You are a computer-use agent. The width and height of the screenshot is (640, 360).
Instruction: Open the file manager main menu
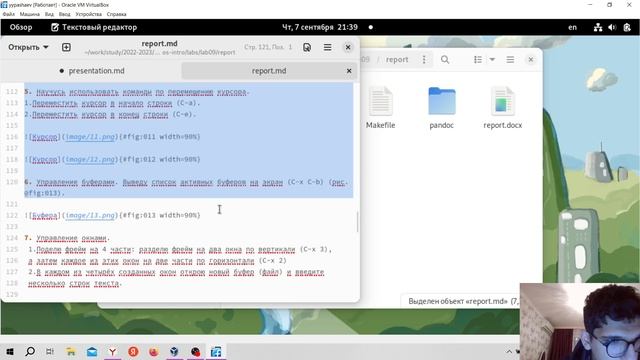(x=510, y=60)
